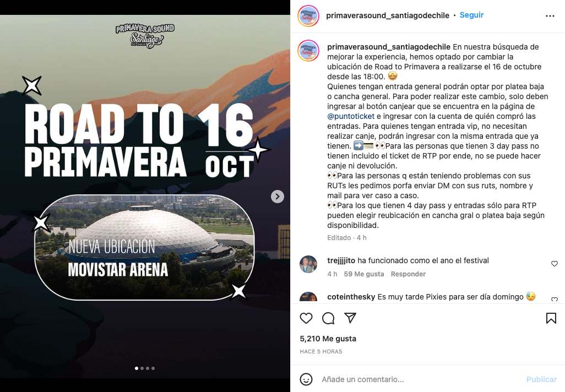Like the comment by trejjjjito

[555, 264]
